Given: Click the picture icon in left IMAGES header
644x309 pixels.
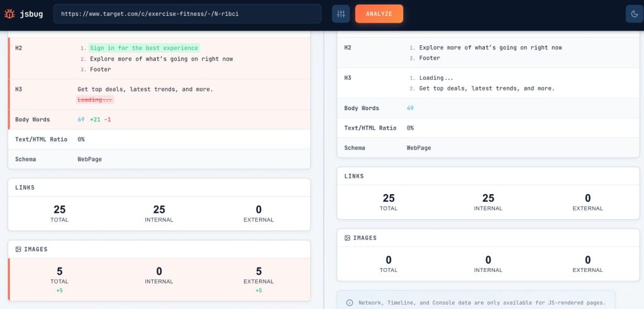Looking at the screenshot, I should click(18, 249).
